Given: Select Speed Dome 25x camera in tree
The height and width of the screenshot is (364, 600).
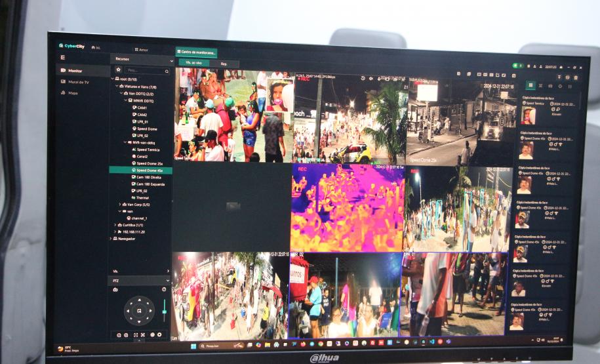Looking at the screenshot, I should [150, 163].
